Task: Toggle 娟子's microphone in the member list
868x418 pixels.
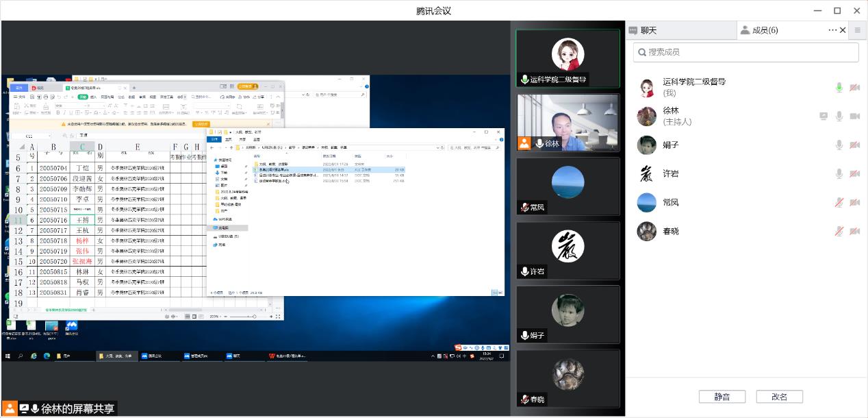Action: click(x=839, y=145)
